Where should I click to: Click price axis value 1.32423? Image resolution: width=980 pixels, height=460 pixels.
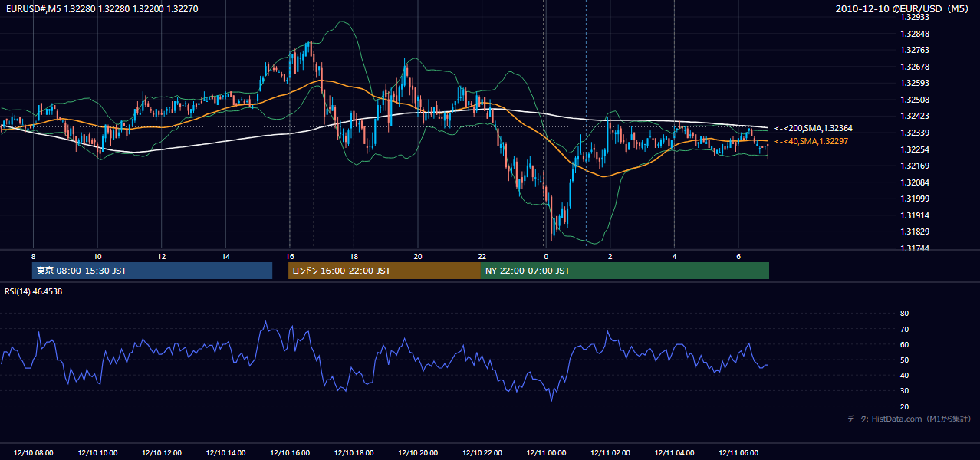click(916, 117)
